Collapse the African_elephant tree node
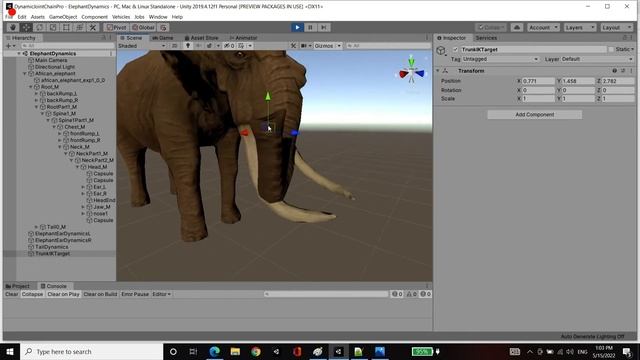 click(24, 73)
